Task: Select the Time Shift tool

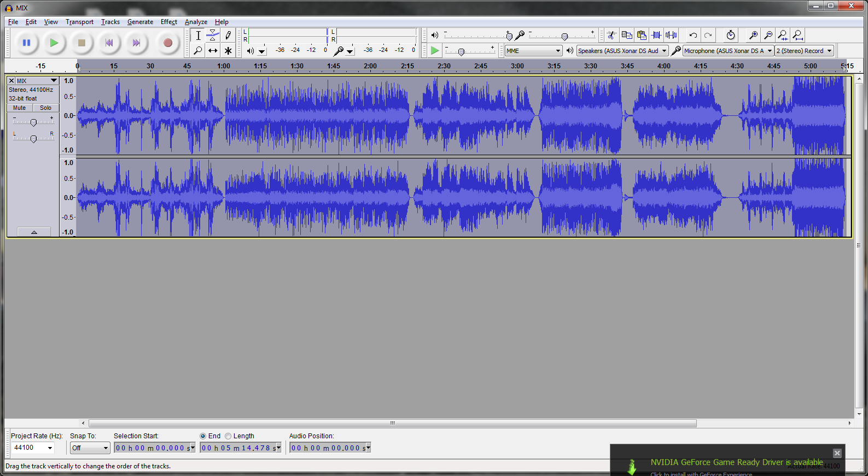Action: [x=213, y=50]
